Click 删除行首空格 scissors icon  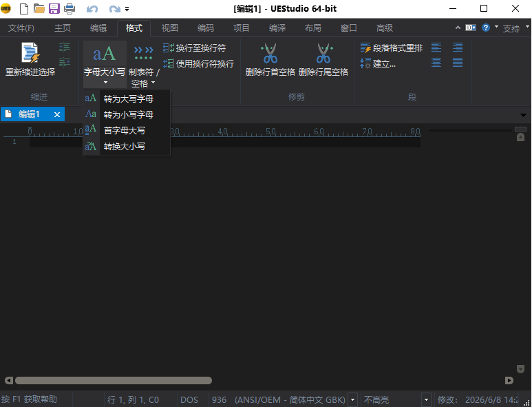[x=270, y=53]
